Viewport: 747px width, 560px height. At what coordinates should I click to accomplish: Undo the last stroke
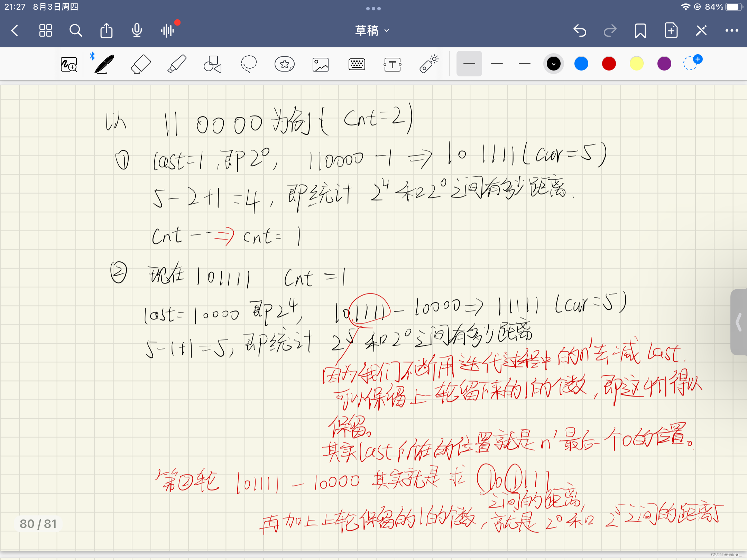pos(580,30)
